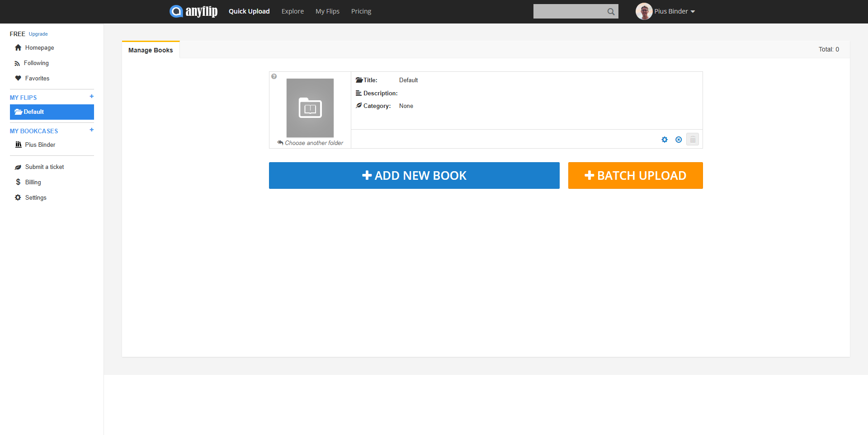Open folder settings gear icon

coord(664,140)
